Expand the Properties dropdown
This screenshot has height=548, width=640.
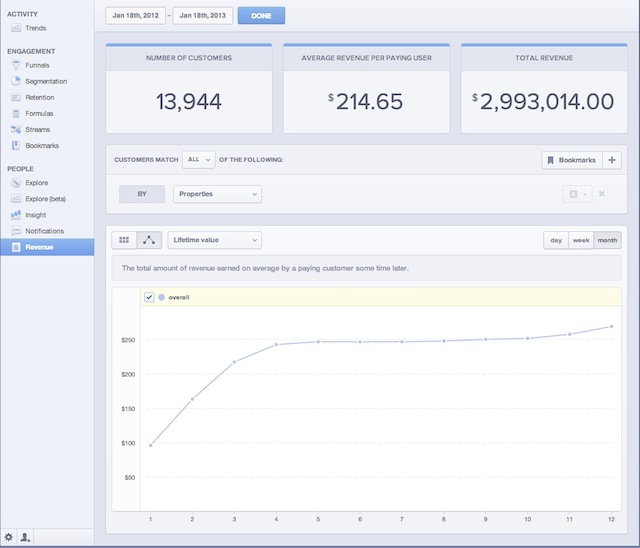tap(217, 194)
